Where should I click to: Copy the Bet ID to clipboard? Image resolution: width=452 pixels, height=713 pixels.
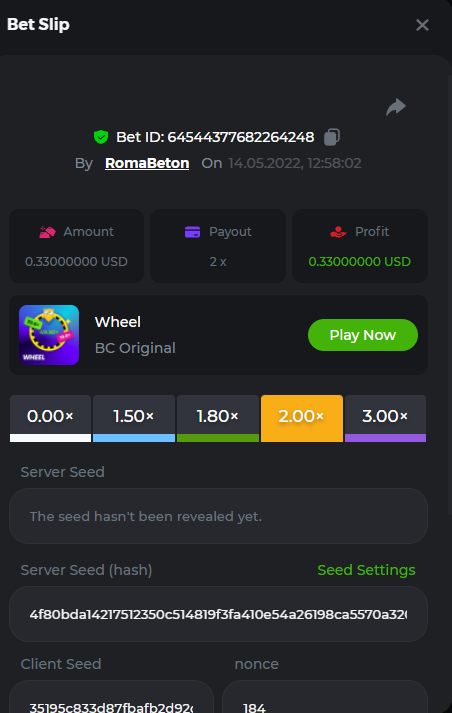[x=331, y=137]
